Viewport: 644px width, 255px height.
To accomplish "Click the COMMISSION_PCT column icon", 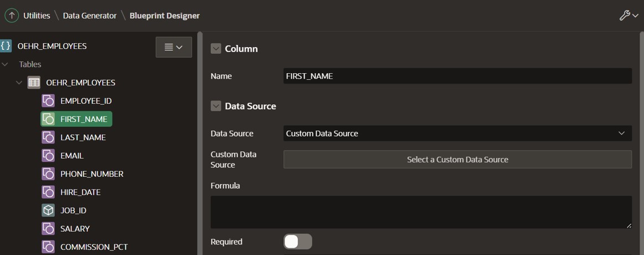I will coord(48,247).
